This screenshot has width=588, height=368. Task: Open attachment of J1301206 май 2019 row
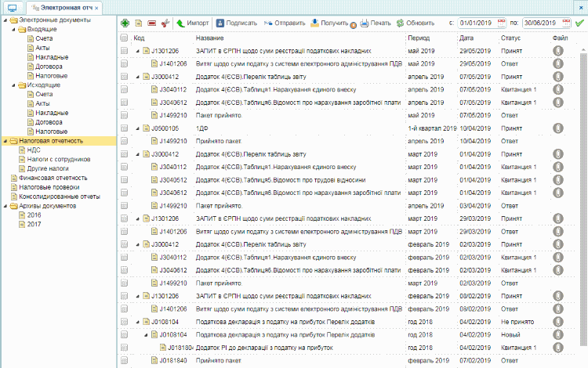coord(558,51)
